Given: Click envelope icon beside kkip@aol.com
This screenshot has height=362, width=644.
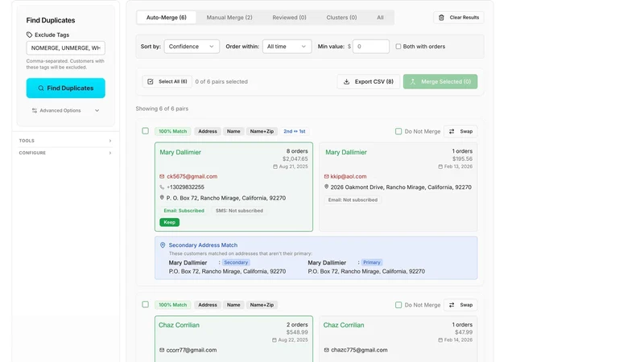Looking at the screenshot, I should pos(327,176).
